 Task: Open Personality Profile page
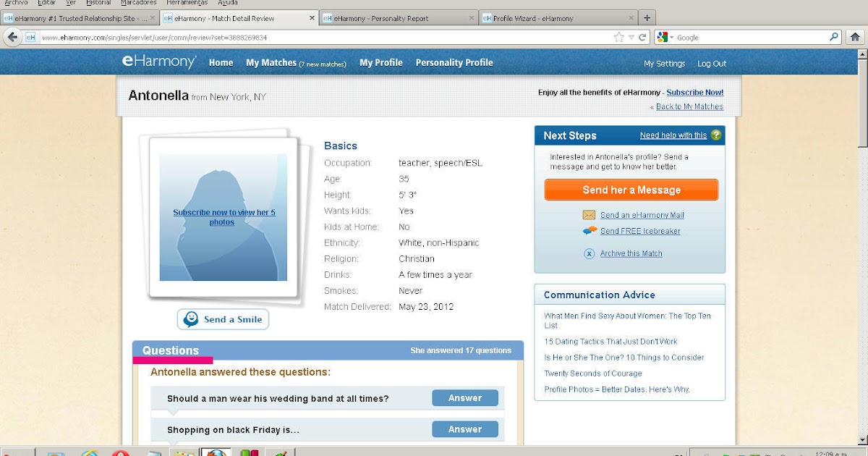(x=454, y=63)
